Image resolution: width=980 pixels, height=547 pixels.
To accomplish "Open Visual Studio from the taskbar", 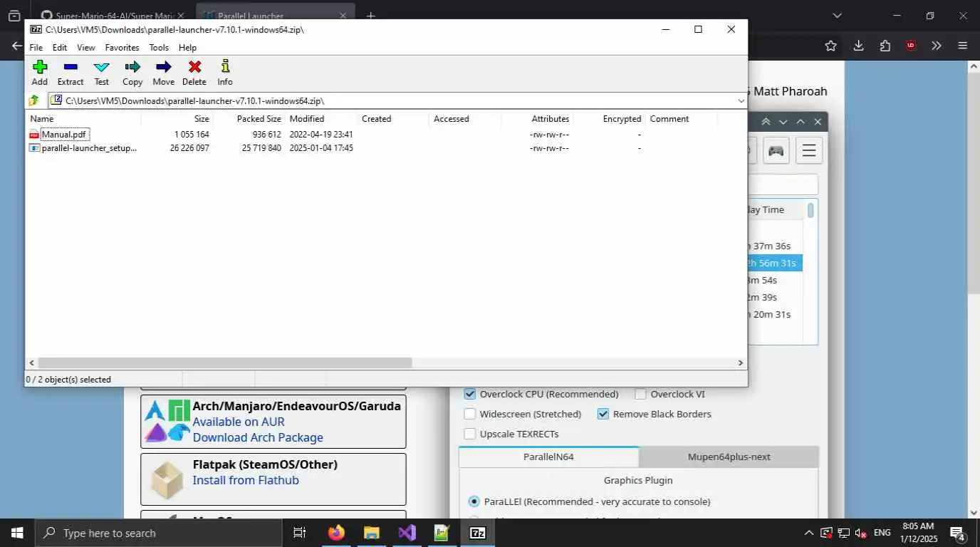I will pos(407,533).
